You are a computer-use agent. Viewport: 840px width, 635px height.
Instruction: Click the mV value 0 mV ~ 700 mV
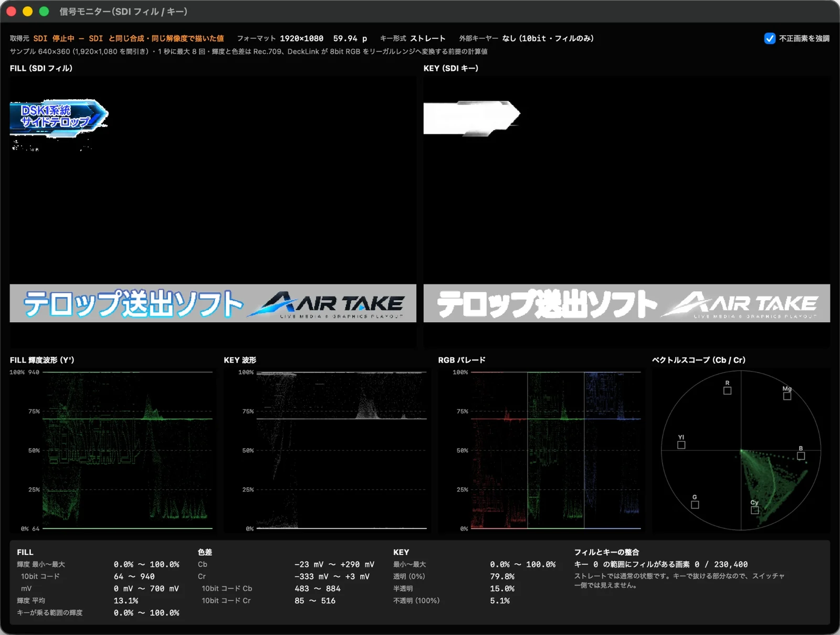pyautogui.click(x=146, y=588)
